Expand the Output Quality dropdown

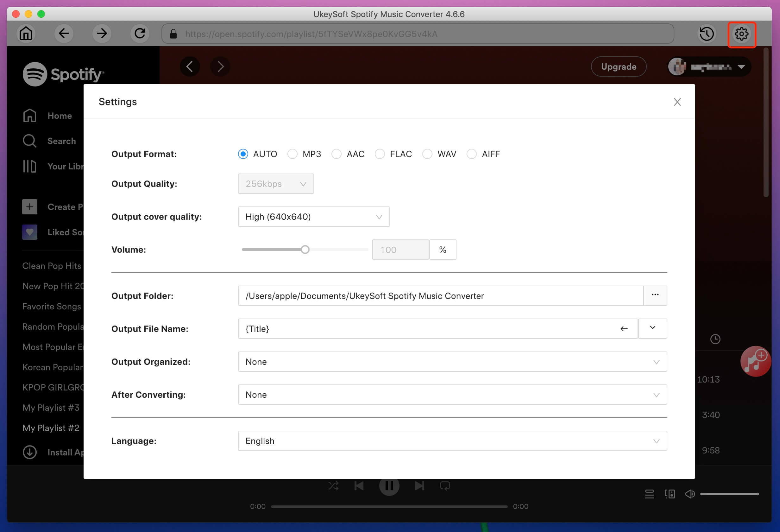275,184
